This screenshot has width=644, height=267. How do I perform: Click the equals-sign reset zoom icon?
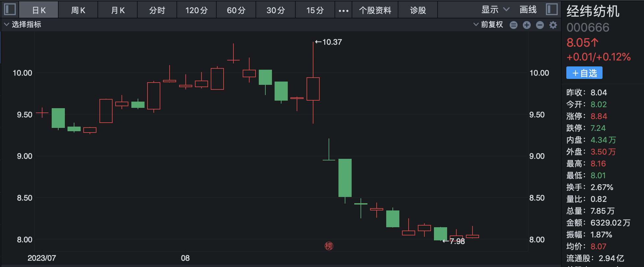513,25
